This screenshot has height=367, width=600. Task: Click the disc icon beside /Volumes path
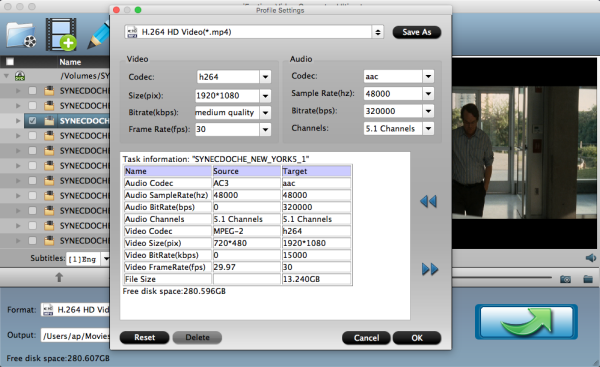20,76
